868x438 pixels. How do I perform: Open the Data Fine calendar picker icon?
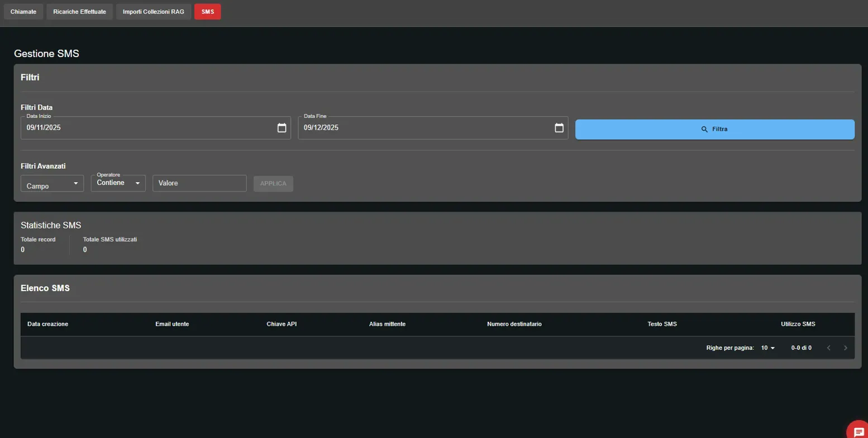[x=559, y=128]
